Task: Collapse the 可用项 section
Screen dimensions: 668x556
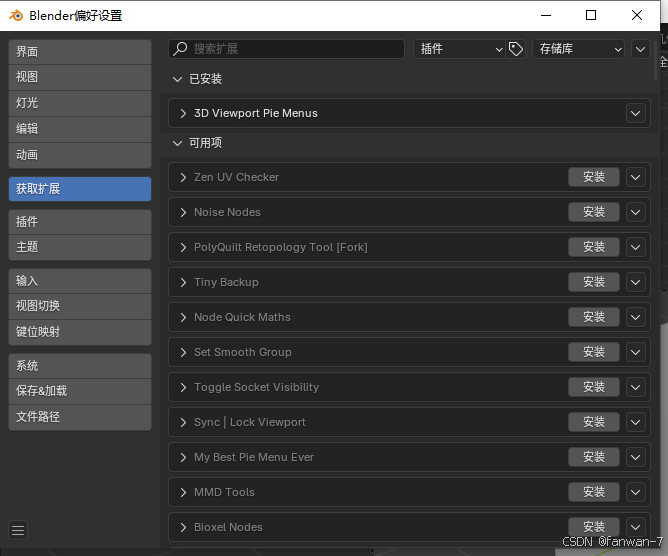Action: point(177,143)
